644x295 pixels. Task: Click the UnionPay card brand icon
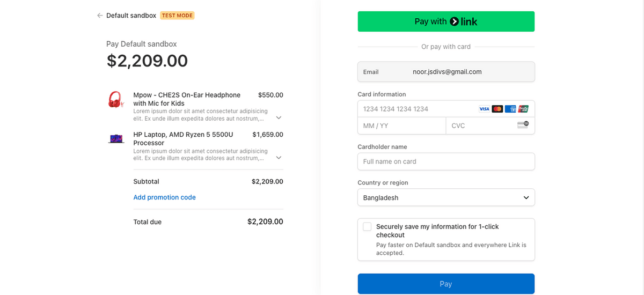coord(523,109)
